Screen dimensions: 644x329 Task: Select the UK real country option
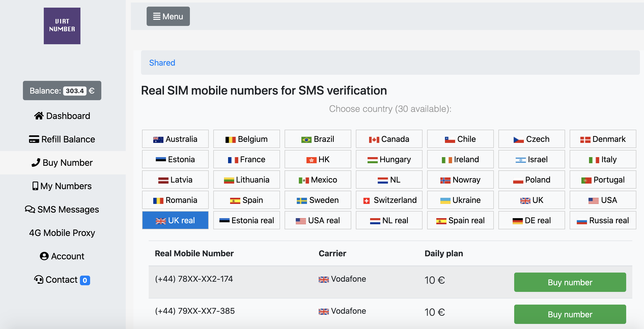[x=175, y=220]
